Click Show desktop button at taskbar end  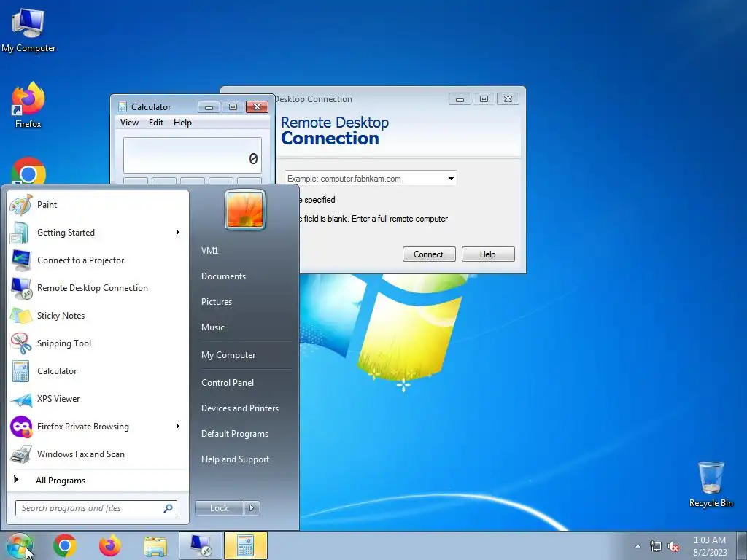[x=742, y=545]
